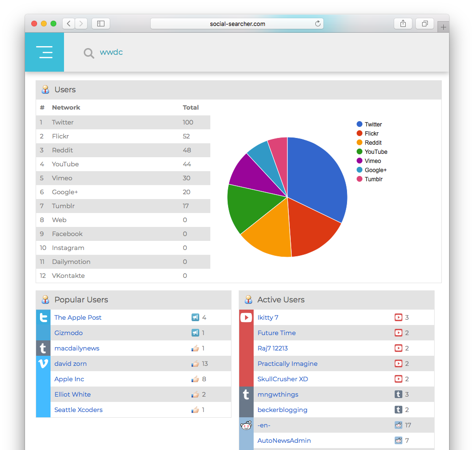The height and width of the screenshot is (450, 476).
Task: Click the Tumblr legend color dot
Action: coord(360,179)
